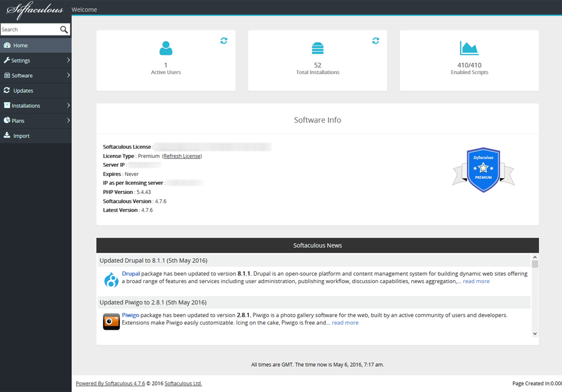
Task: Click the 'PHP Version' 5.4.43 line
Action: (x=127, y=192)
